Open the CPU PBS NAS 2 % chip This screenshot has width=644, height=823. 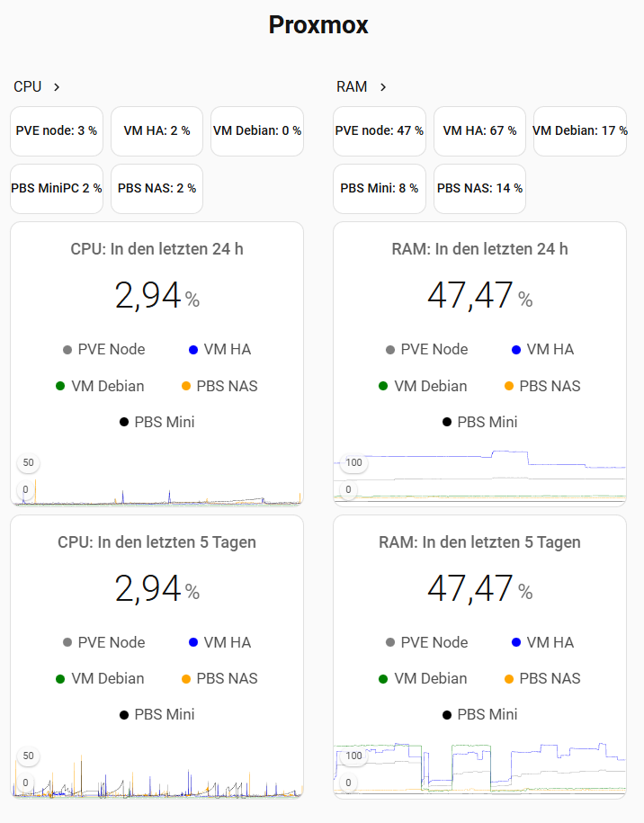point(157,189)
